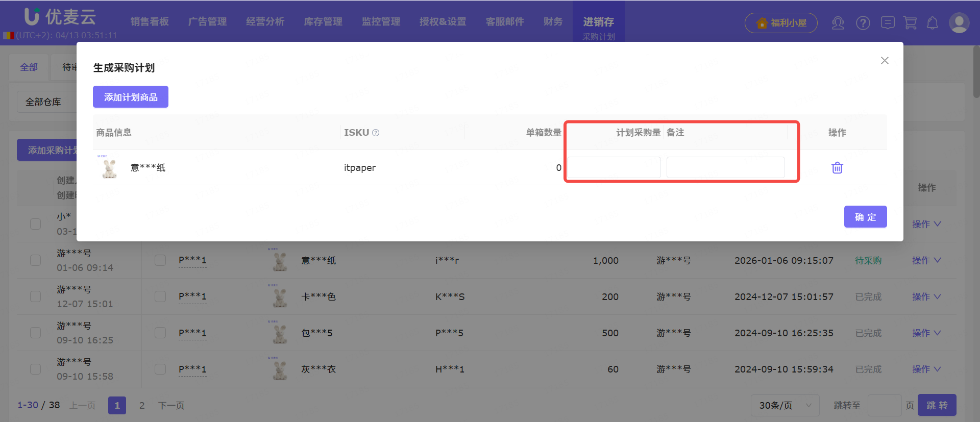Select the checkbox beside 灰***衣 product
The width and height of the screenshot is (980, 422).
(x=160, y=369)
